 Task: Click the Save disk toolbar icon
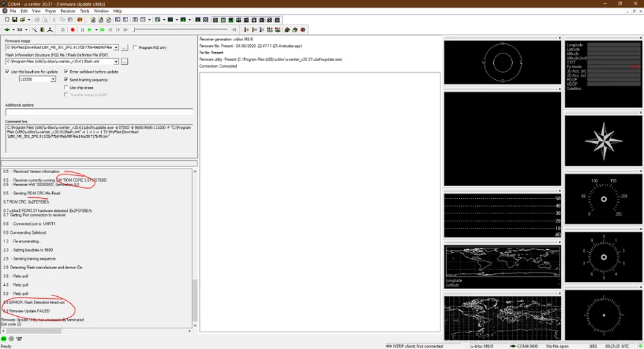15,20
